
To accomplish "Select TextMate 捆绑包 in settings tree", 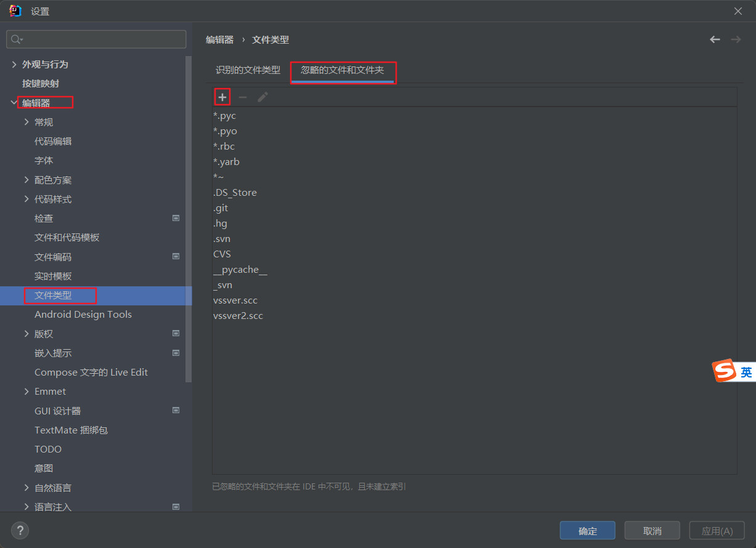I will 71,430.
